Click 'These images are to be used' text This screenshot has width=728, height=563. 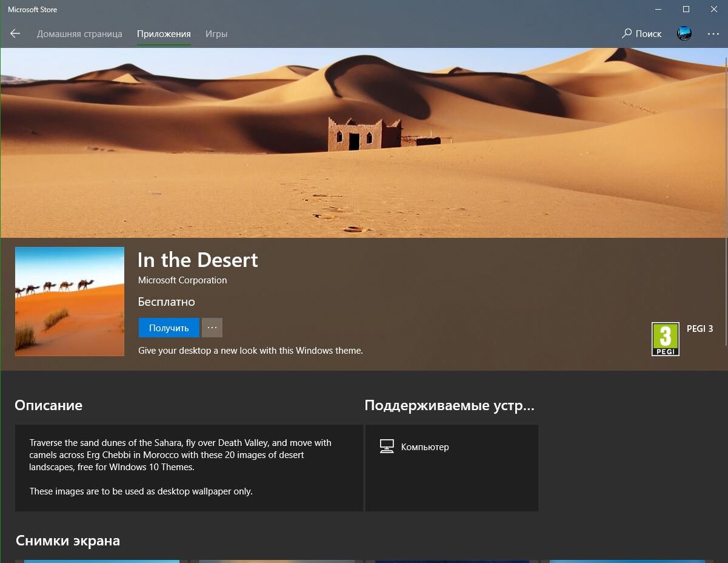click(141, 491)
